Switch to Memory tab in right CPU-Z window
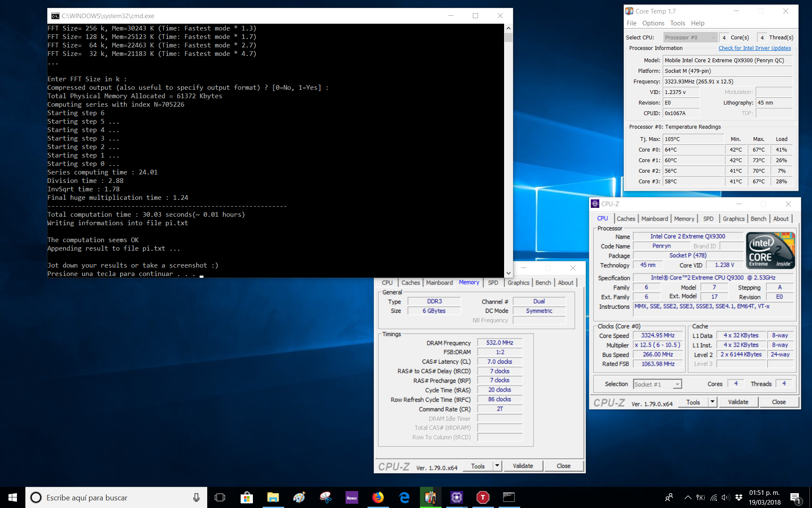The height and width of the screenshot is (508, 812). click(684, 218)
